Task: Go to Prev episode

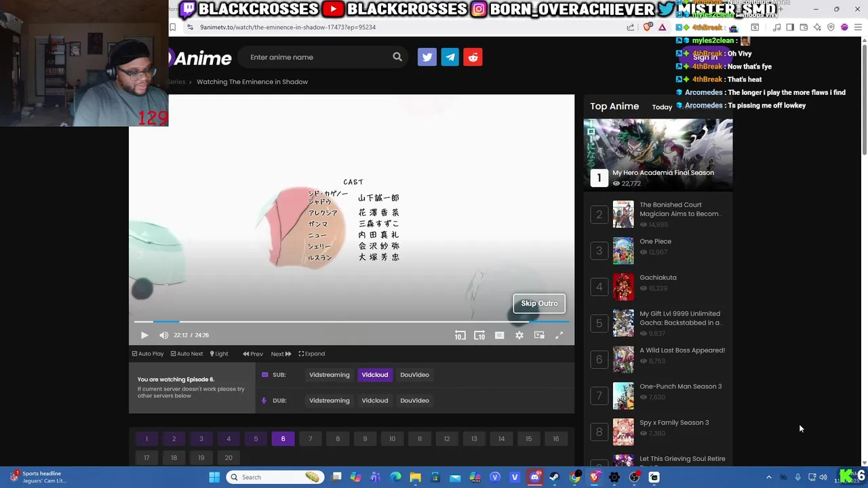Action: click(x=253, y=354)
